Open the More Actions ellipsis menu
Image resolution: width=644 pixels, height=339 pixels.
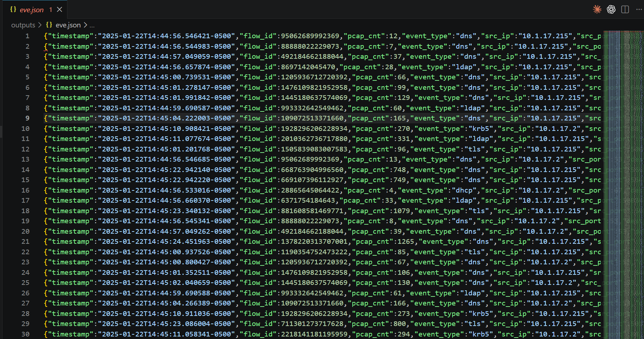pos(639,9)
